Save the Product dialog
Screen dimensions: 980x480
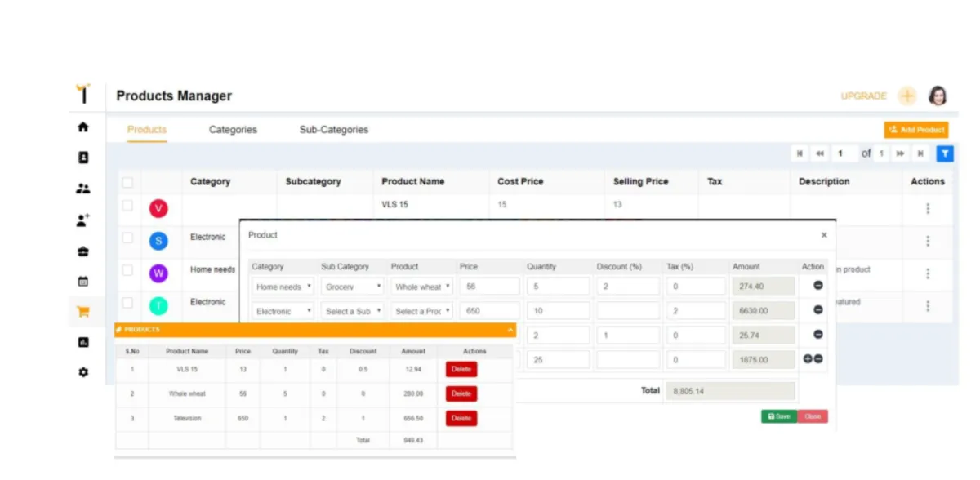pos(779,416)
